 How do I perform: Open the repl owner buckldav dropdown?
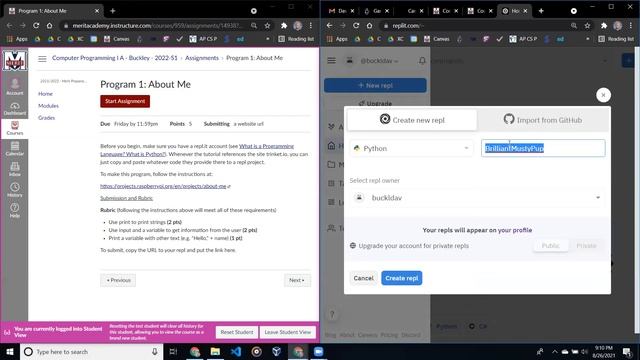(x=477, y=198)
